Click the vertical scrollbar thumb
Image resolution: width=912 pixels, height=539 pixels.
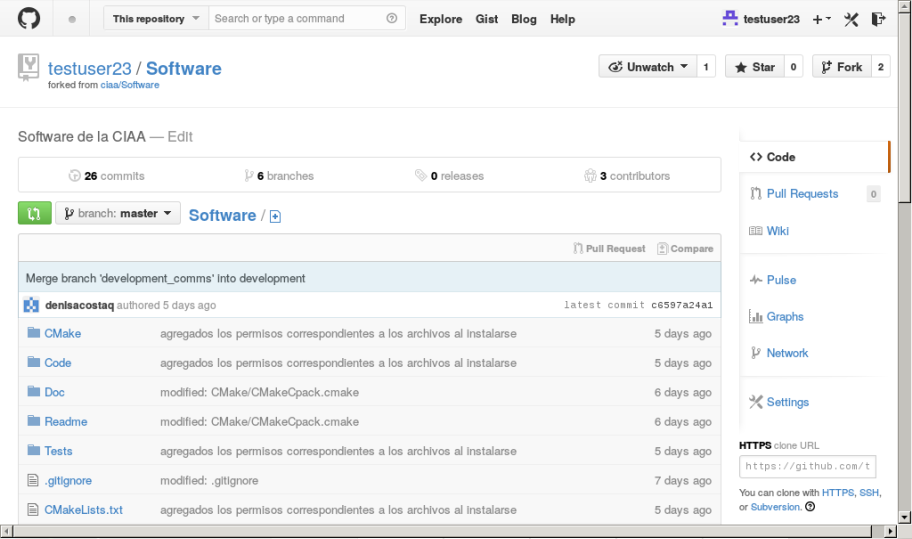coord(904,106)
